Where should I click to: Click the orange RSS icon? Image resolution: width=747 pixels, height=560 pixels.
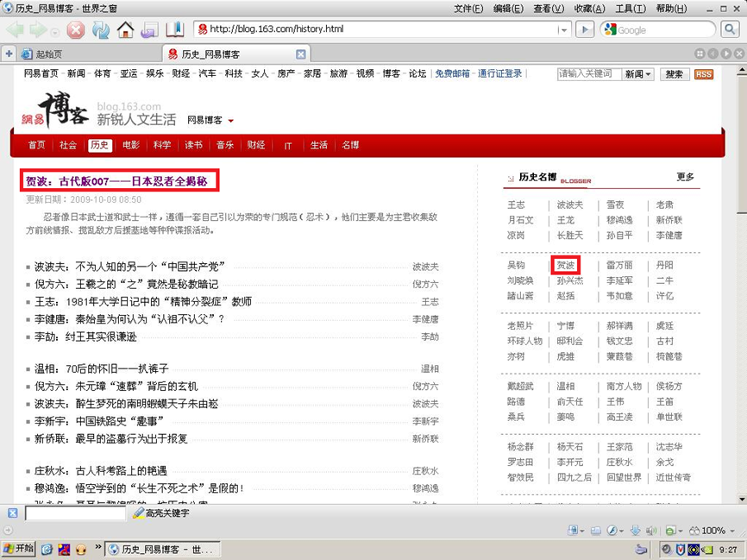coord(704,74)
